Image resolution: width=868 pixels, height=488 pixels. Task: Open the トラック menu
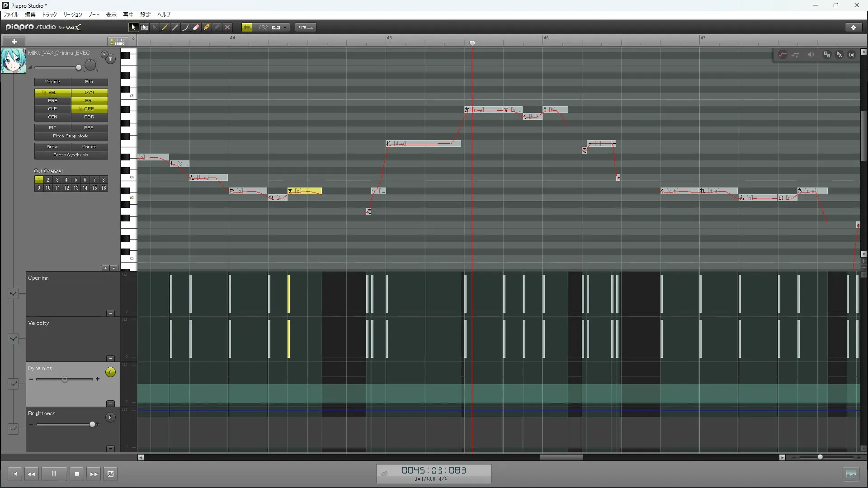[x=49, y=15]
